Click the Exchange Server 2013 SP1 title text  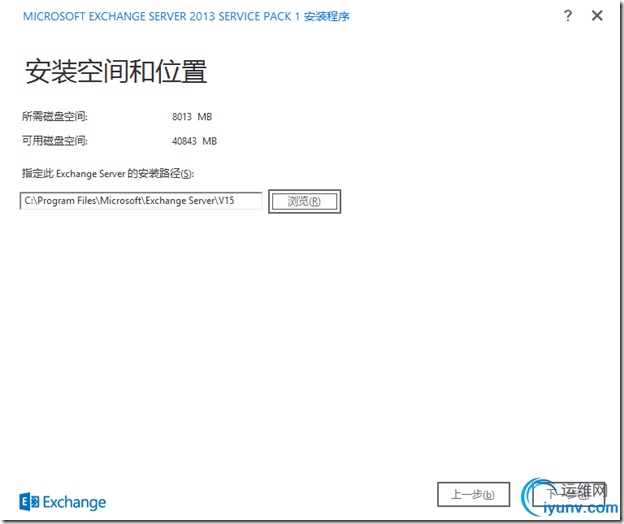[x=186, y=17]
